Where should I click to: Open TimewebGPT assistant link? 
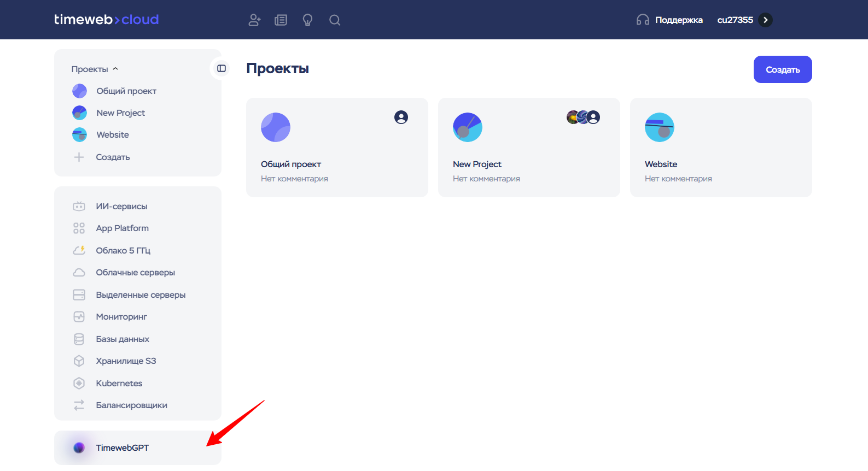[138, 448]
